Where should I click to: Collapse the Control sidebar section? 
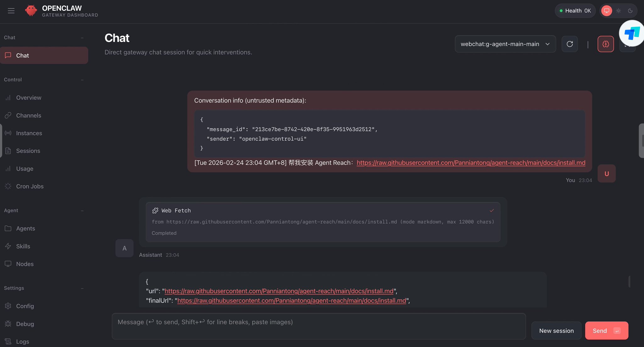click(82, 80)
